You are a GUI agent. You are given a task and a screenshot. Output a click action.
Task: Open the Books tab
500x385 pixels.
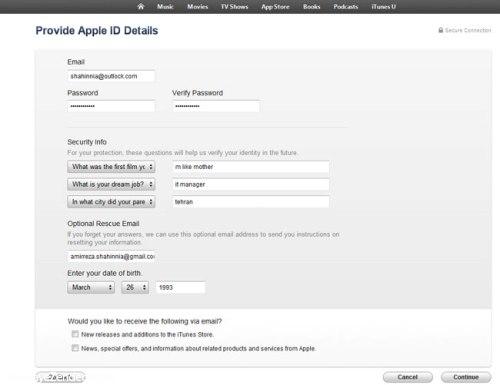coord(311,7)
